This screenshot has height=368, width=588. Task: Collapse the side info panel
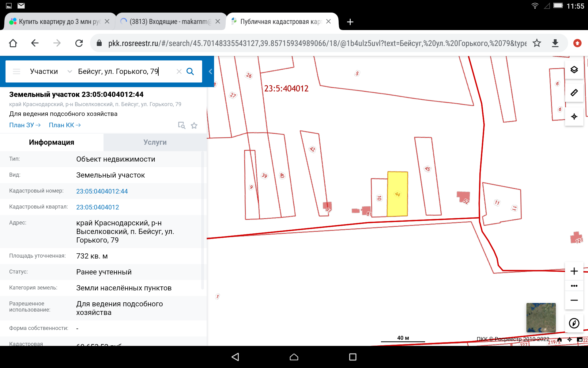click(210, 71)
